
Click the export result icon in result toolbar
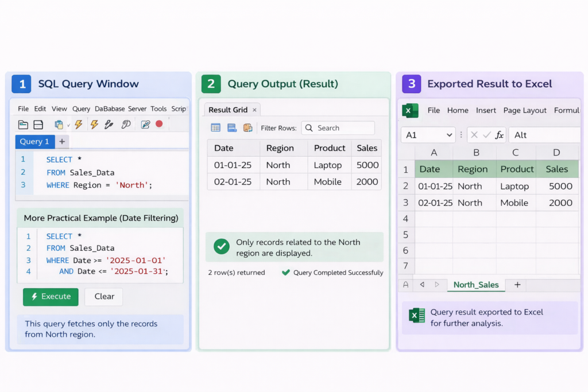[x=247, y=128]
